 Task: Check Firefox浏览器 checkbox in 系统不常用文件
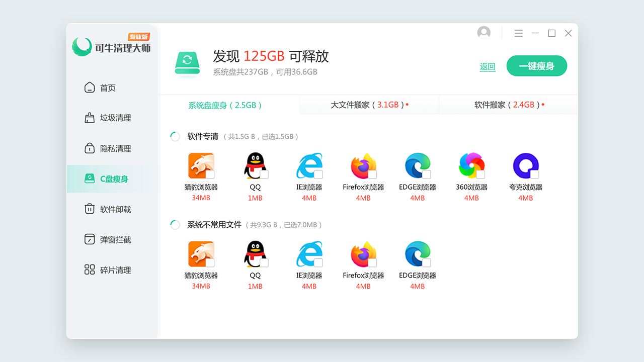tap(372, 262)
